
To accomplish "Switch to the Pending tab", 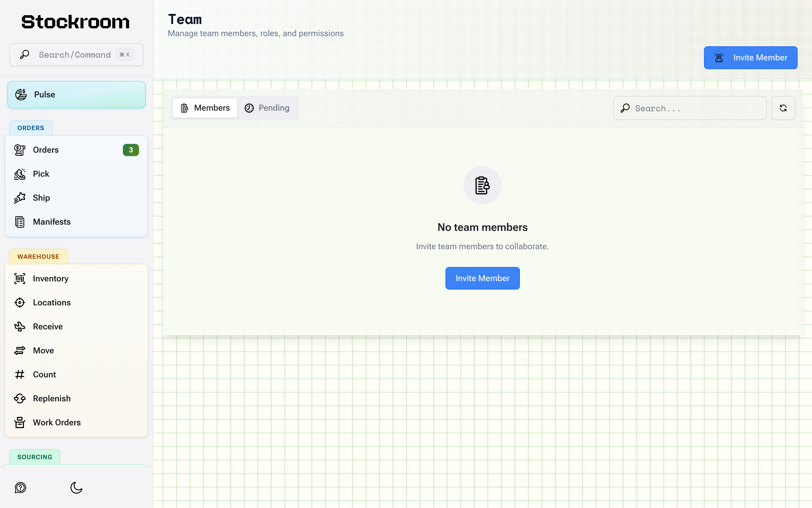I will [267, 108].
